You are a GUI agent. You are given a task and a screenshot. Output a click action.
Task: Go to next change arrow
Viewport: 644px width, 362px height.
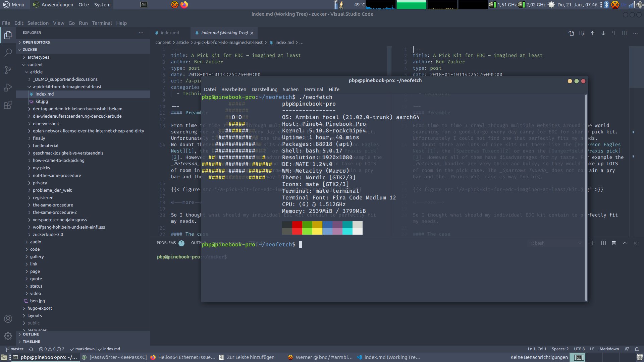click(x=603, y=33)
